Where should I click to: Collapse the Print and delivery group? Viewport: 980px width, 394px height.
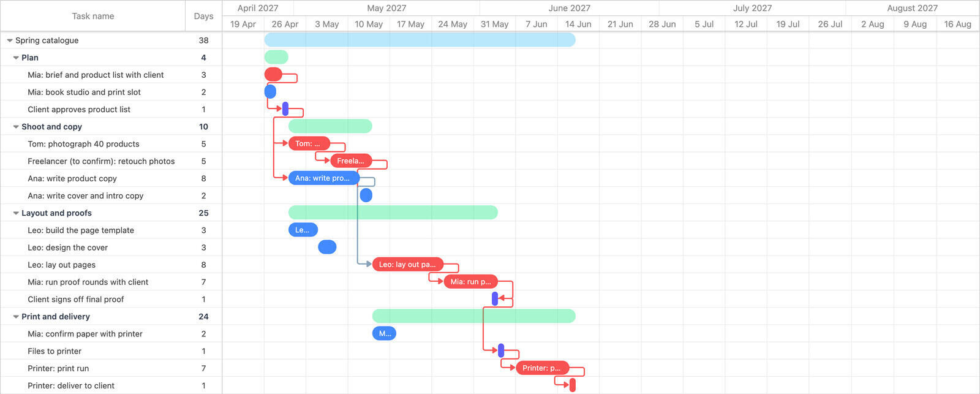[16, 317]
